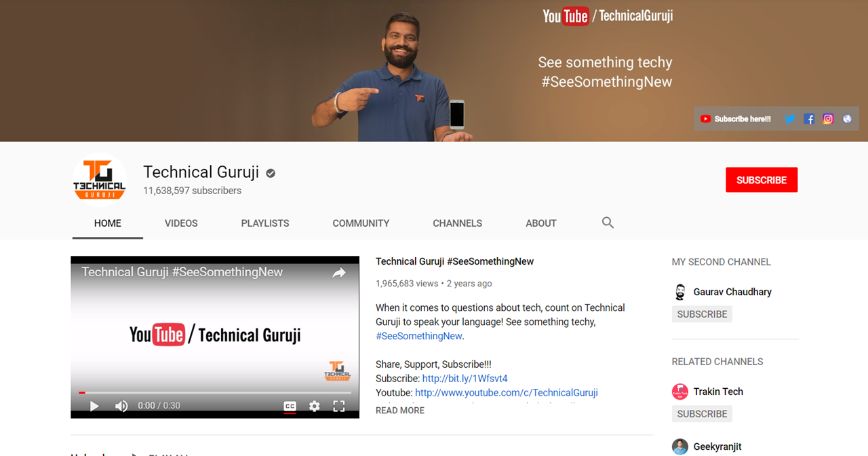Viewport: 868px width, 456px height.
Task: Open the website globe icon in banner
Action: point(847,119)
